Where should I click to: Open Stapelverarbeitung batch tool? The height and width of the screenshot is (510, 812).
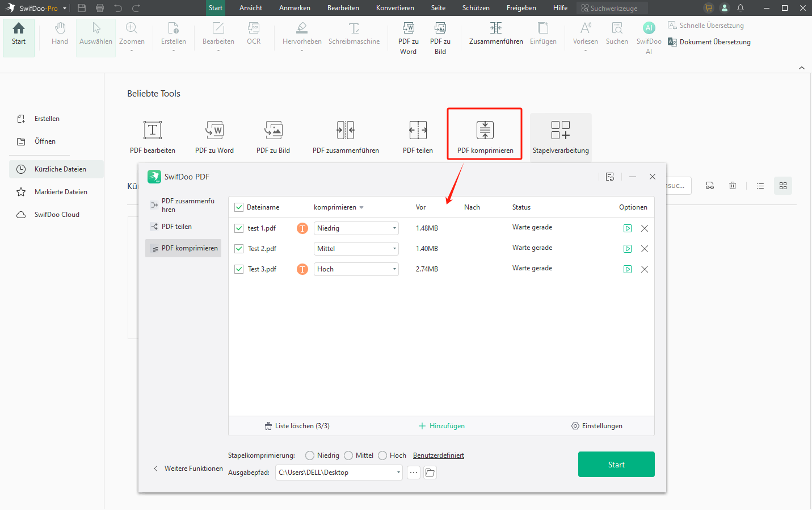pos(561,137)
